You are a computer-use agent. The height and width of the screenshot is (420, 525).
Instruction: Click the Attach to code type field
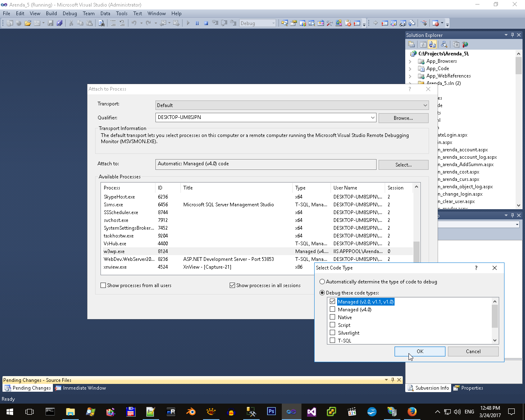tap(266, 164)
